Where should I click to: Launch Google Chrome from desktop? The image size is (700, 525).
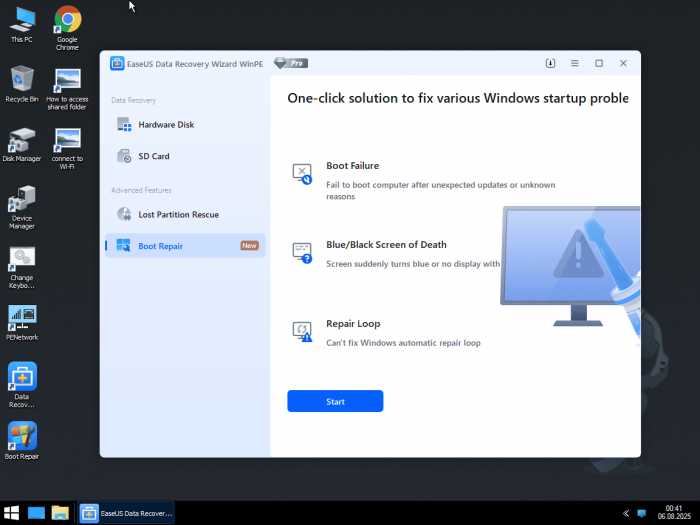tap(67, 28)
